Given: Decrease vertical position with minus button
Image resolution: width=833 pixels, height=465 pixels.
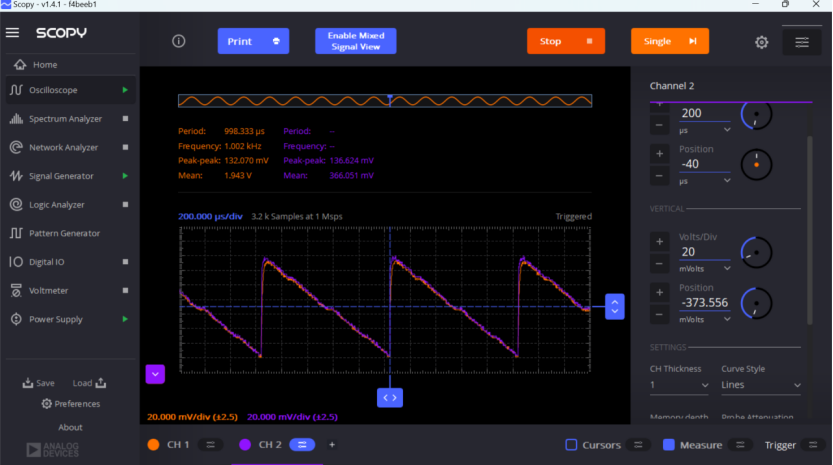Looking at the screenshot, I should 659,315.
